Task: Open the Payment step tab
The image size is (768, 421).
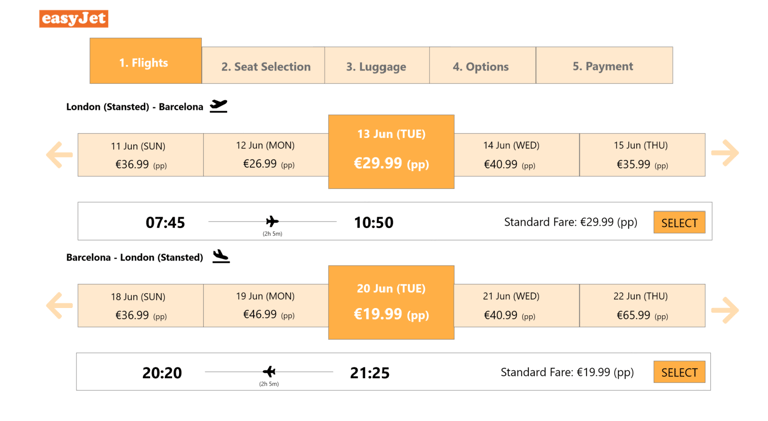Action: tap(602, 66)
